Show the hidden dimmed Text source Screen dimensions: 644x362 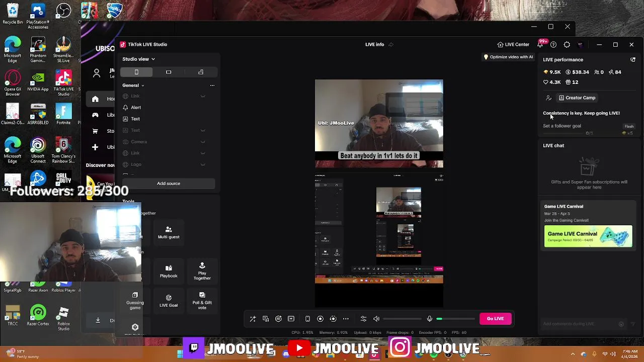click(203, 130)
